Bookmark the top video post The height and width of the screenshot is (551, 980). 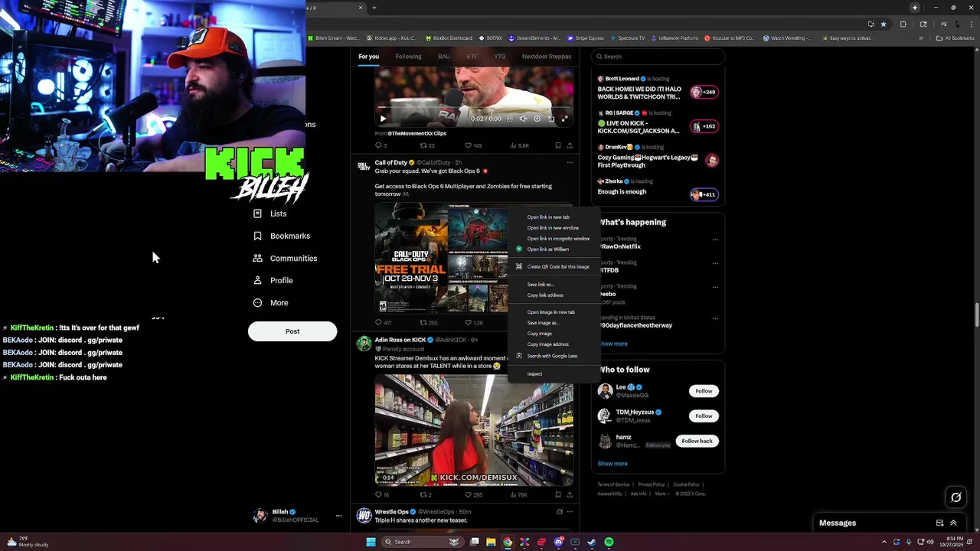click(557, 145)
